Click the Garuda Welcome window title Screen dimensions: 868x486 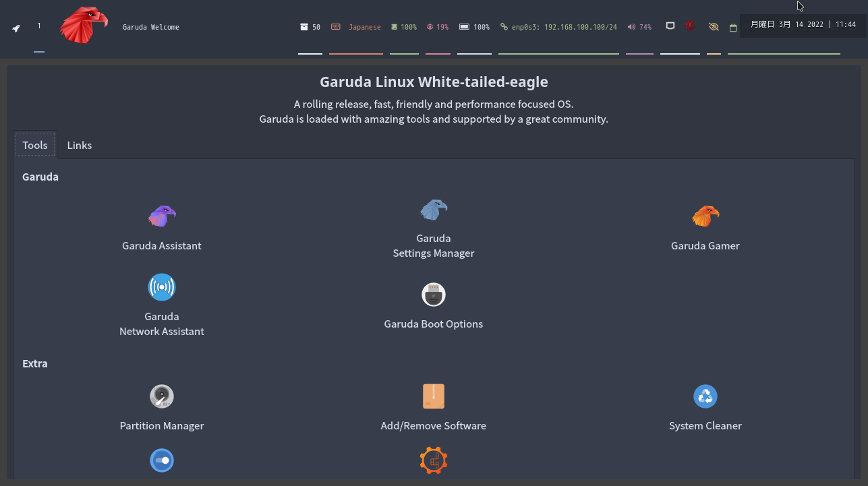coord(151,27)
